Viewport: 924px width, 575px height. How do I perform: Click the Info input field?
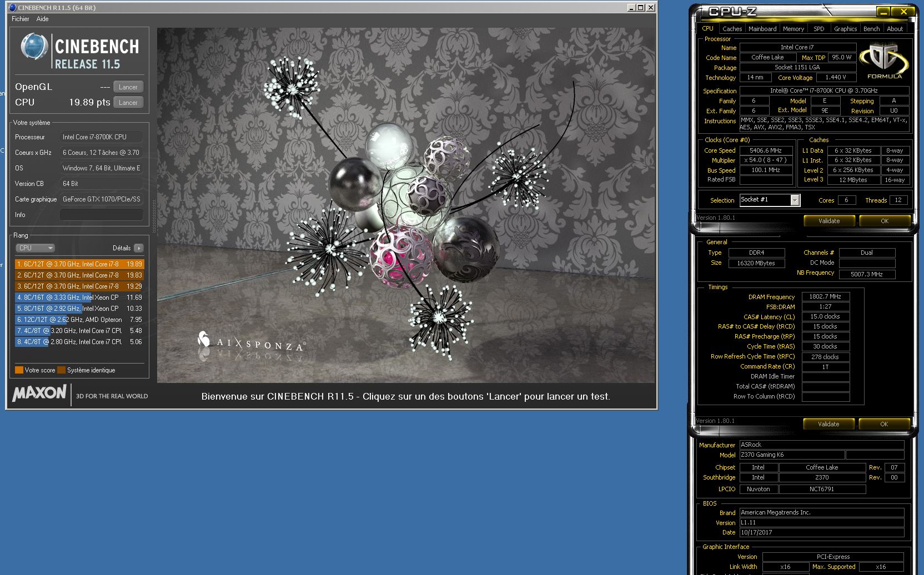coord(102,215)
